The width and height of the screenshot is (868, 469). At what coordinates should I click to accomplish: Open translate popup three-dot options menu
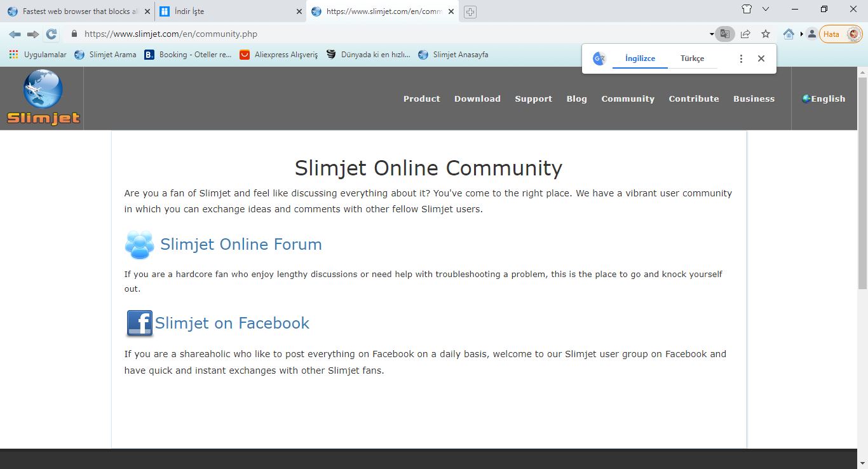[x=741, y=58]
